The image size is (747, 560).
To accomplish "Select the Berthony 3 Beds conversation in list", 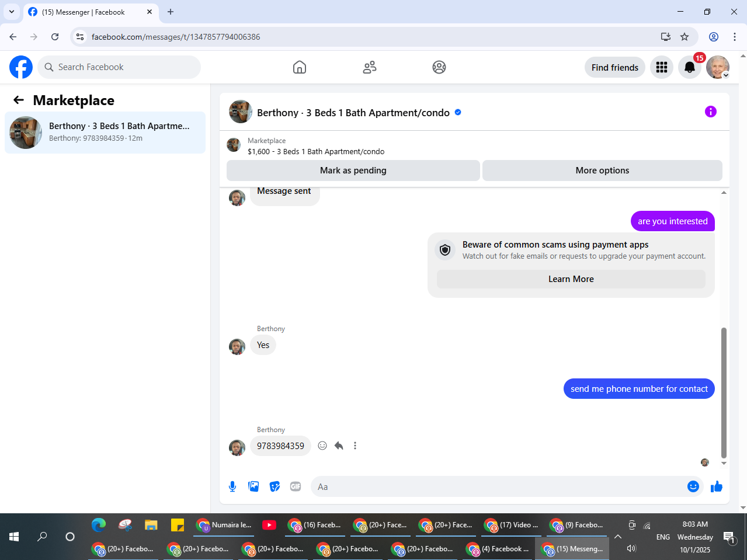I will tap(105, 133).
